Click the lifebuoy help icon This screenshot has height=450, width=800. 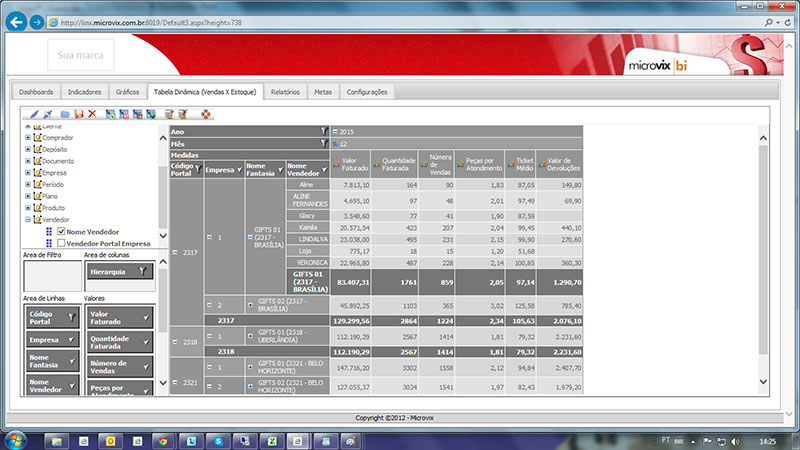pos(206,115)
